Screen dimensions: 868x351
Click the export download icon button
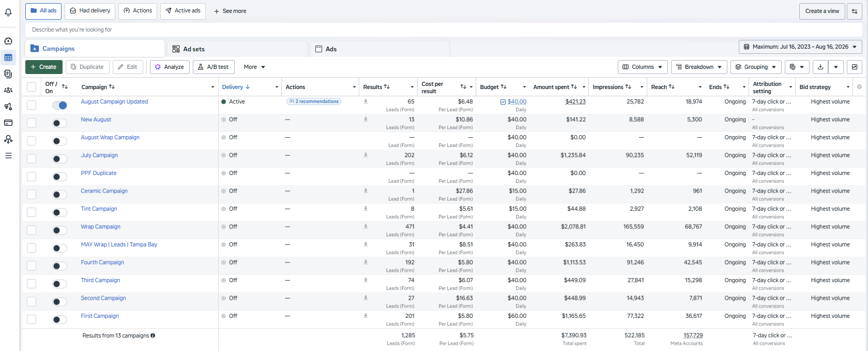[x=820, y=67]
